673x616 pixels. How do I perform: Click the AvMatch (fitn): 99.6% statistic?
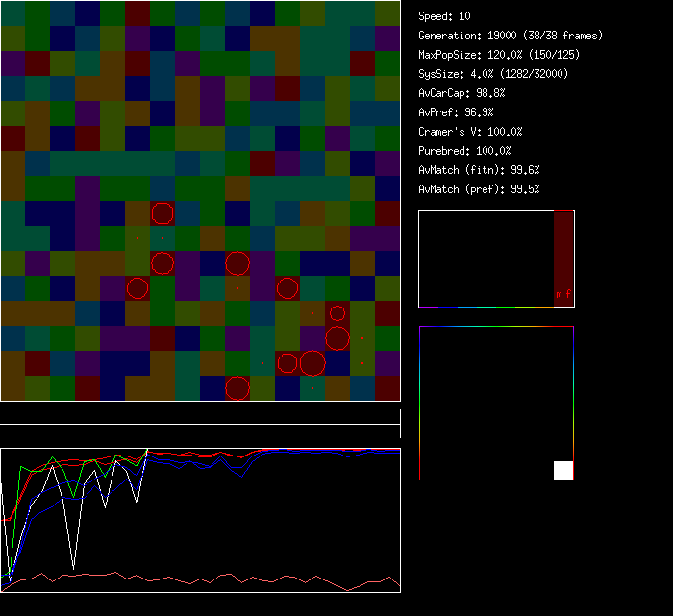(480, 170)
